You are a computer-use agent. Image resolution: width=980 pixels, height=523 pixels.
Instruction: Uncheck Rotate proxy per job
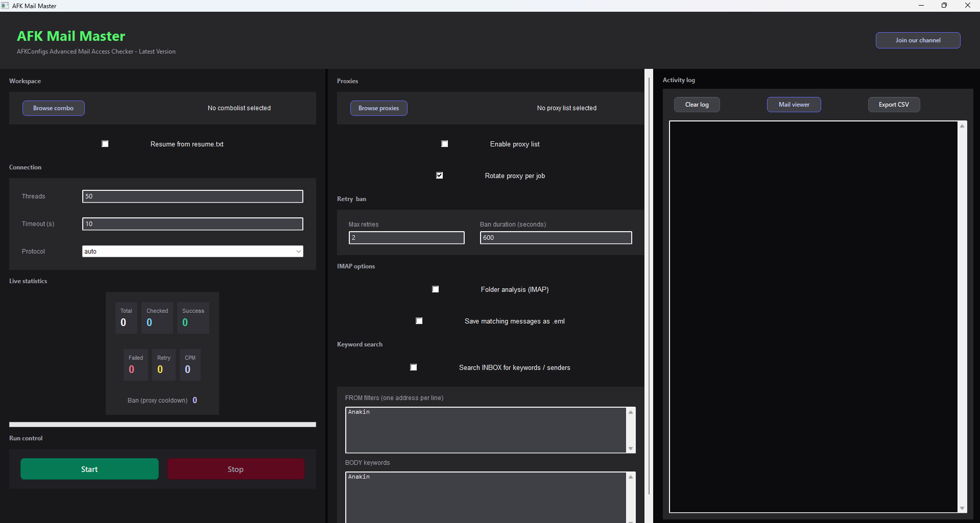[x=440, y=176]
